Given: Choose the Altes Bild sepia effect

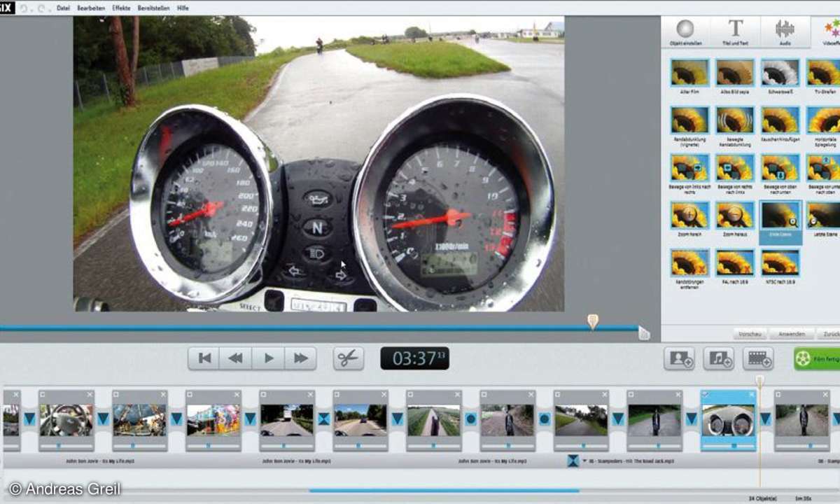Looking at the screenshot, I should 735,73.
